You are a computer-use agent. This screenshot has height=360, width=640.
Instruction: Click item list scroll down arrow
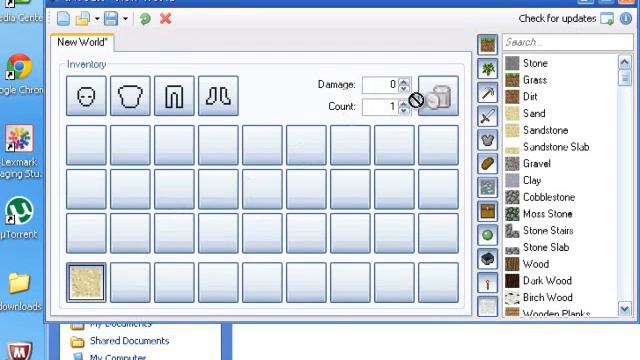[625, 309]
